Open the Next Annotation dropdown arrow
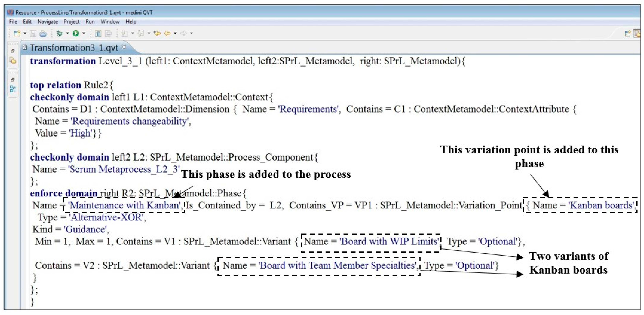 click(132, 33)
